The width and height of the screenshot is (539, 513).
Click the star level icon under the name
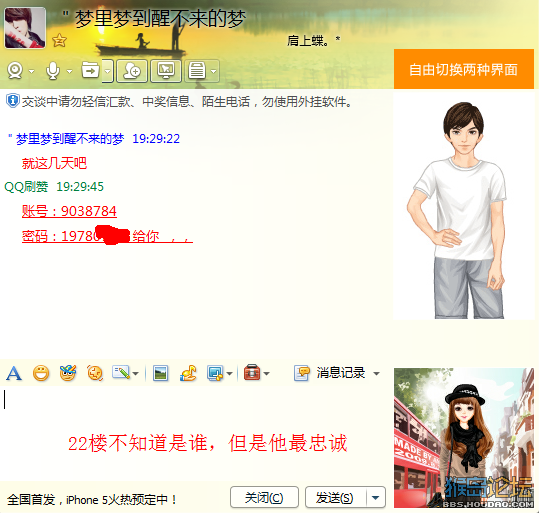pos(59,41)
